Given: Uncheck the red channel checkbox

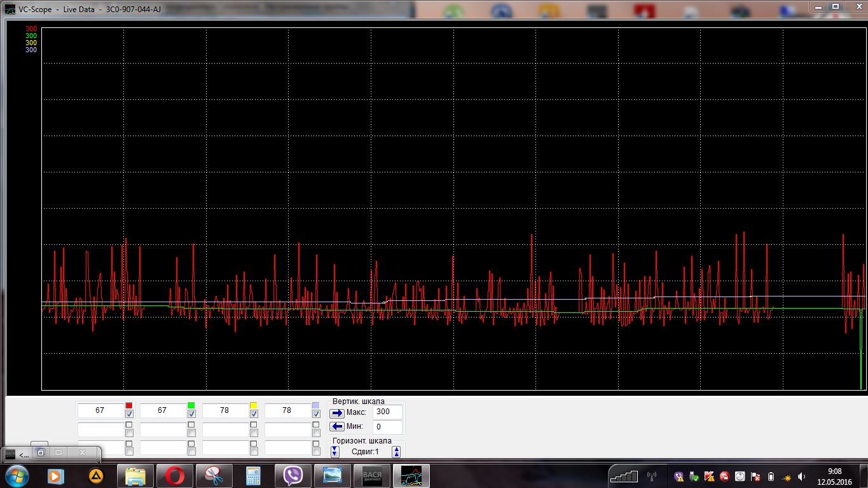Looking at the screenshot, I should (x=129, y=414).
